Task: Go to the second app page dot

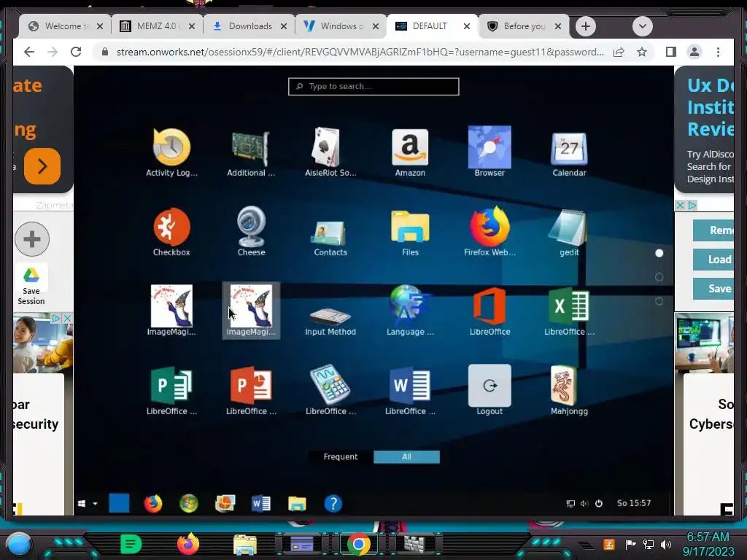Action: pos(659,277)
